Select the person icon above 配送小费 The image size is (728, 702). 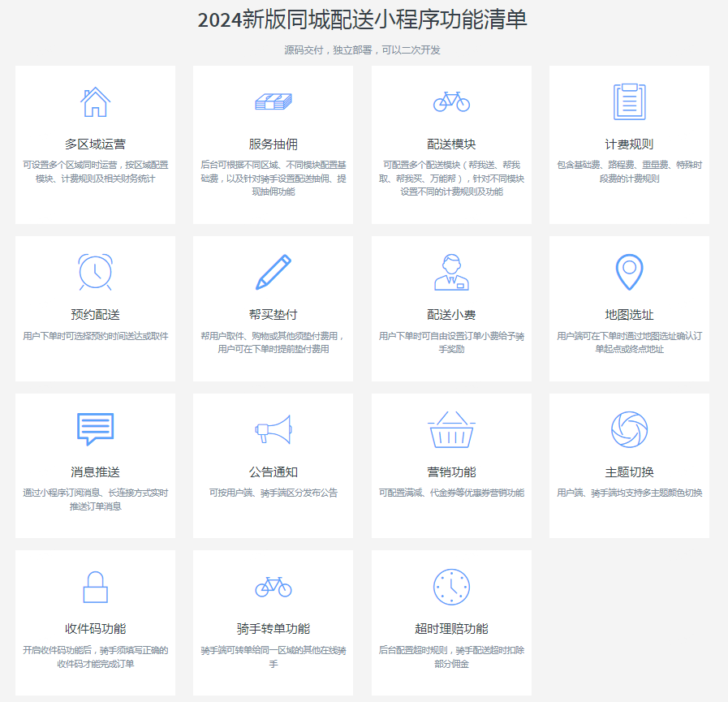click(x=451, y=272)
